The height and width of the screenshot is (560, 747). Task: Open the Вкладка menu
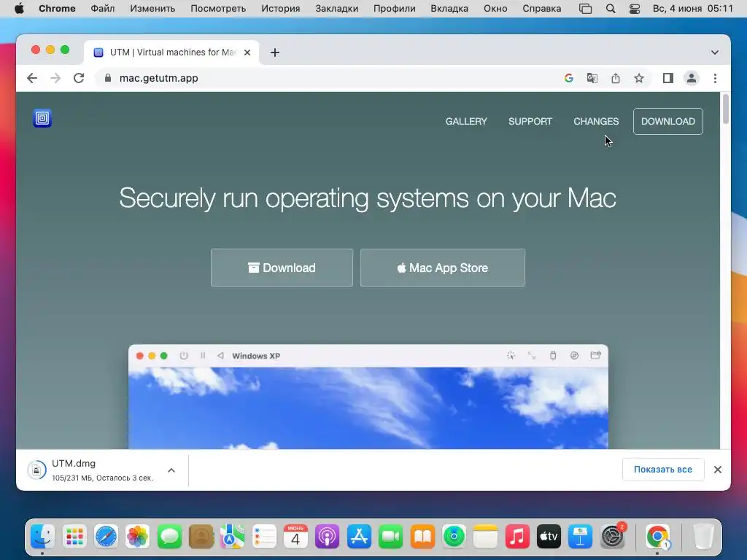[x=449, y=9]
